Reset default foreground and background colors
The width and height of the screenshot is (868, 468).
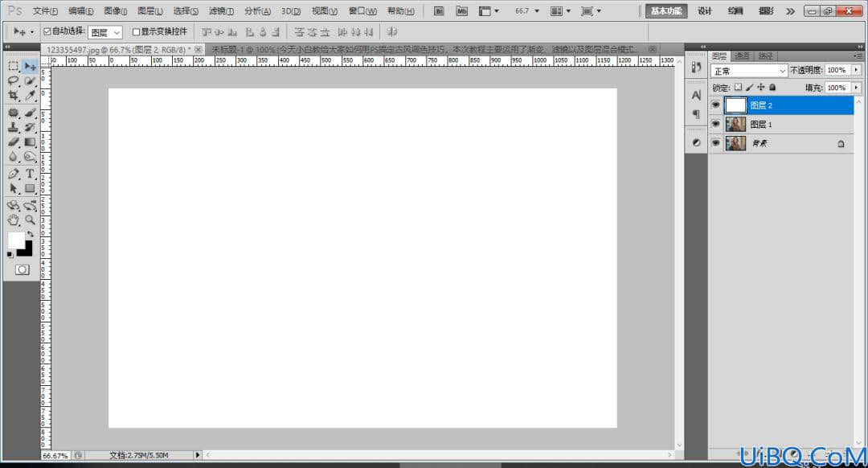coord(10,255)
